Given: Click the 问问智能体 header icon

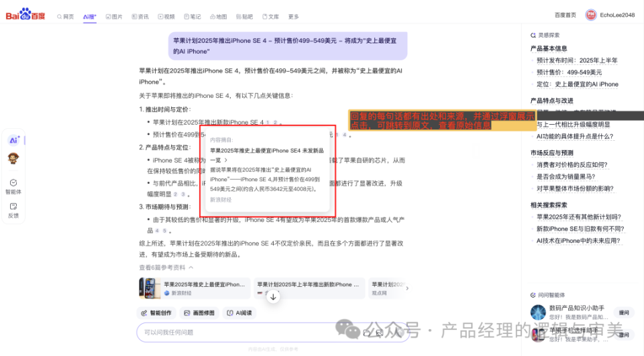Looking at the screenshot, I should click(533, 295).
